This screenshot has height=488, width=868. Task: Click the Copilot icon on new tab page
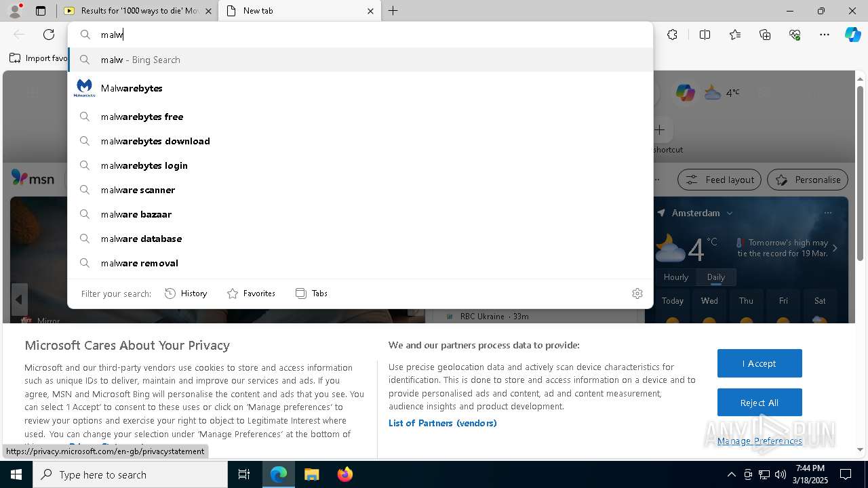(x=685, y=92)
